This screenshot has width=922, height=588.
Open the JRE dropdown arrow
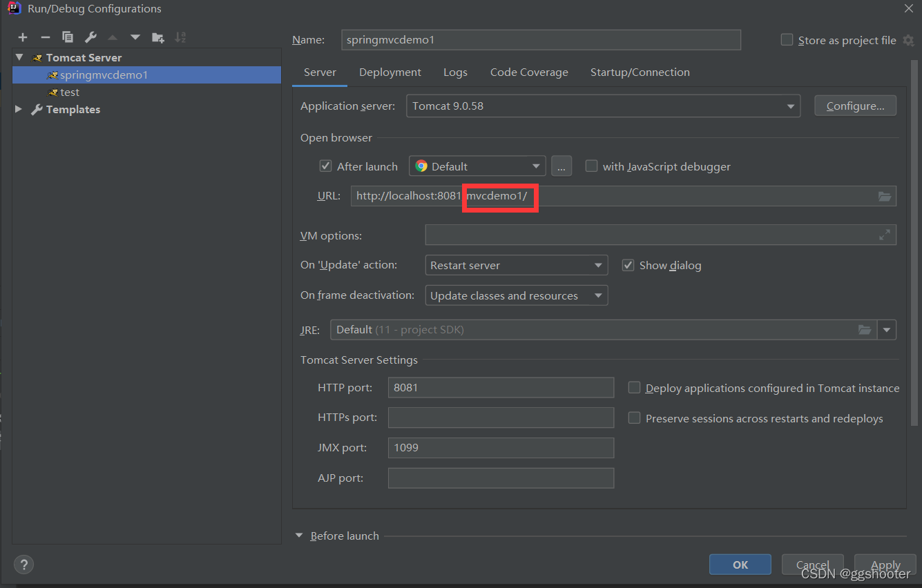coord(887,330)
